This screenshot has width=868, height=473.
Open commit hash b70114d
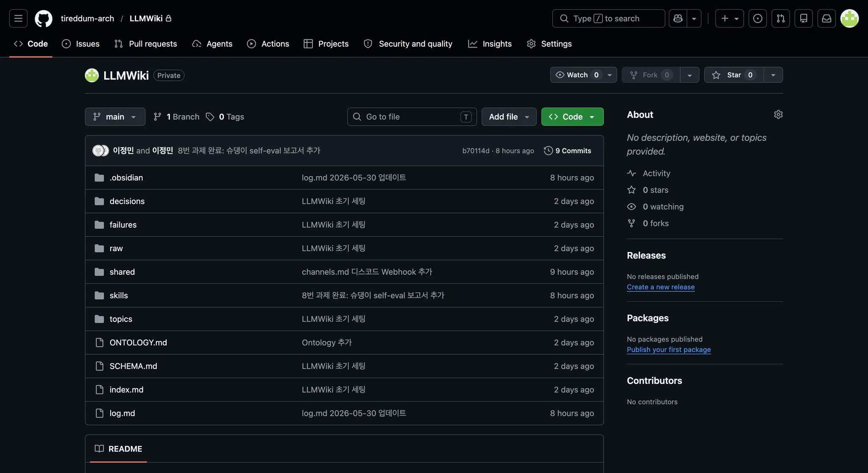(476, 151)
